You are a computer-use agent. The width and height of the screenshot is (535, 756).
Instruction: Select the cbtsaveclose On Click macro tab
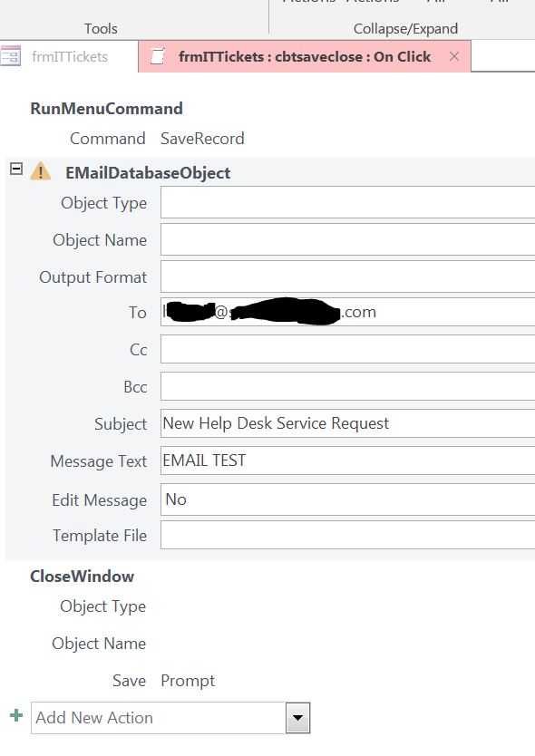(x=305, y=57)
